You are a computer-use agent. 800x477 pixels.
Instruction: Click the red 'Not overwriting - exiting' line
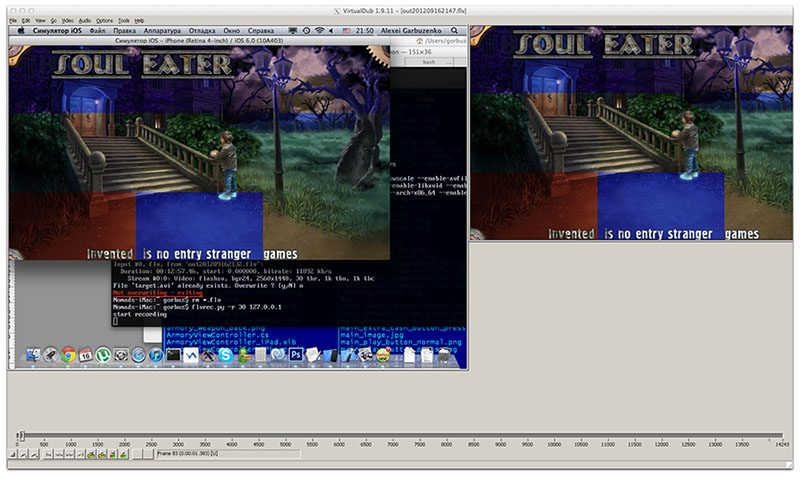[x=158, y=293]
